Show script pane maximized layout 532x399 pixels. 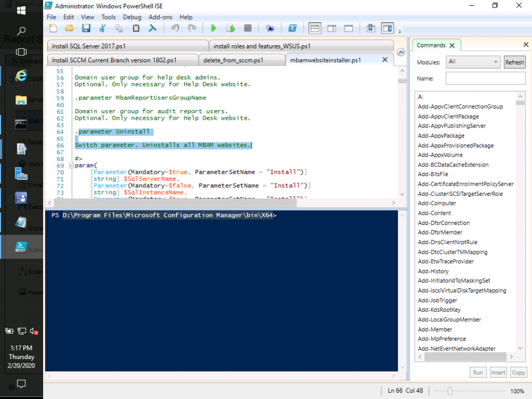(348, 28)
